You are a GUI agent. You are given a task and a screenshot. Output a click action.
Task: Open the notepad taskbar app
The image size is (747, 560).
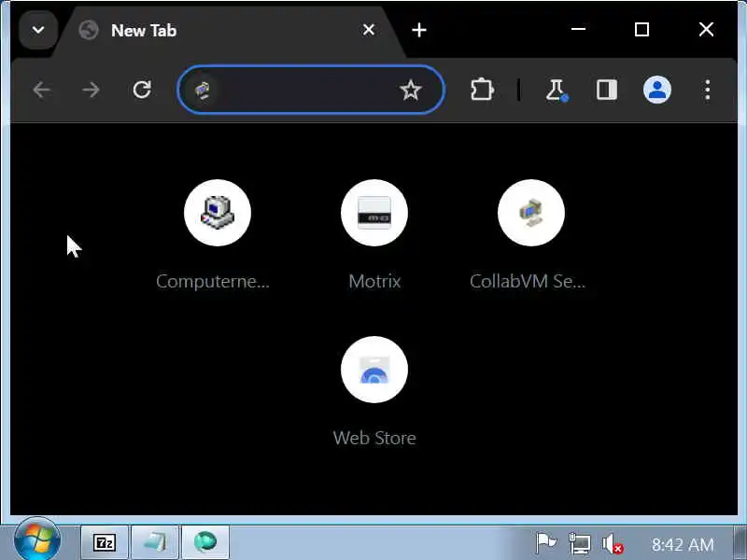coord(155,542)
